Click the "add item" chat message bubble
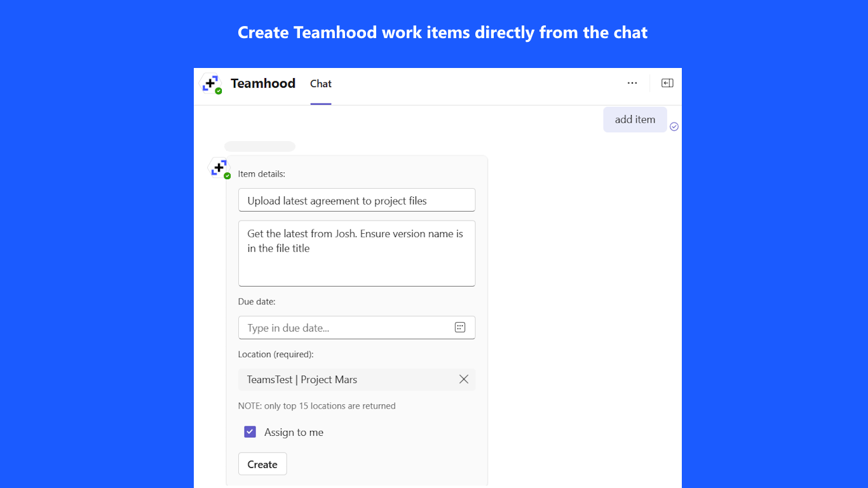This screenshot has height=488, width=868. click(x=635, y=119)
